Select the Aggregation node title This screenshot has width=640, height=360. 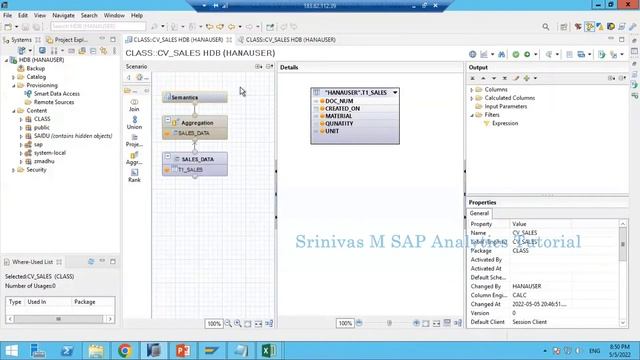197,122
